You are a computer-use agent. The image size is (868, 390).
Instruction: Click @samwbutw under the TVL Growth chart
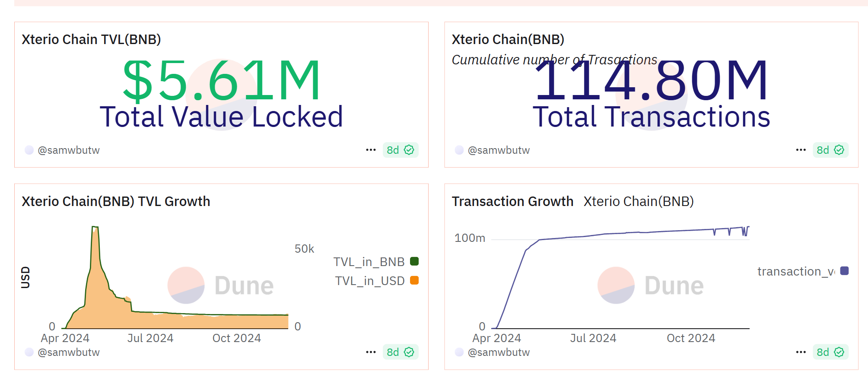[x=67, y=352]
